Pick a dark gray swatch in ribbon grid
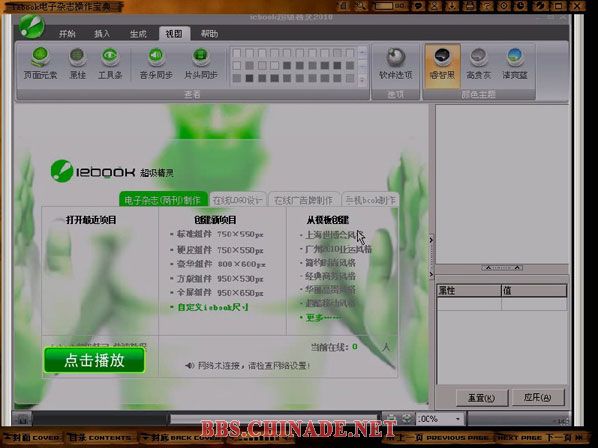Screen dimensions: 598x448 249,78
